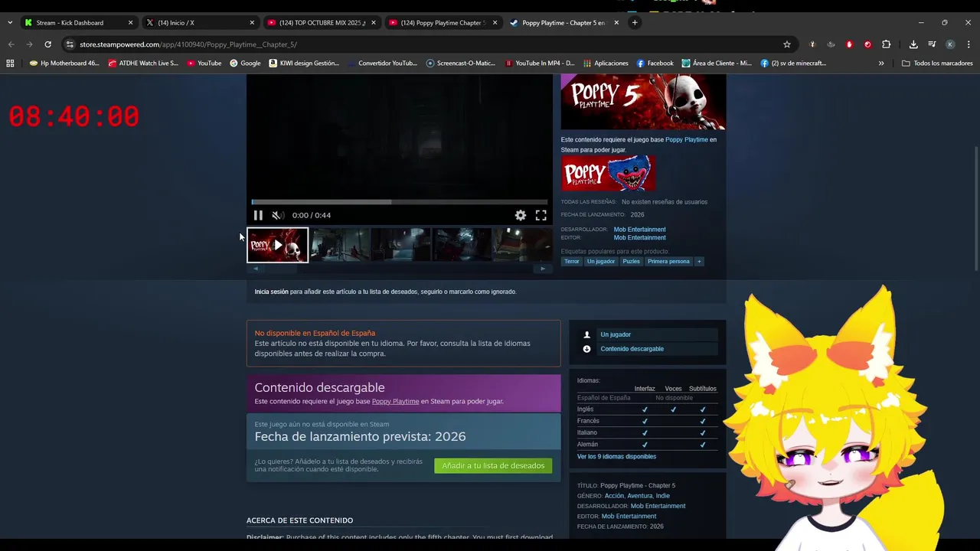Click the downloadable content icon
This screenshot has width=980, height=551.
[587, 349]
